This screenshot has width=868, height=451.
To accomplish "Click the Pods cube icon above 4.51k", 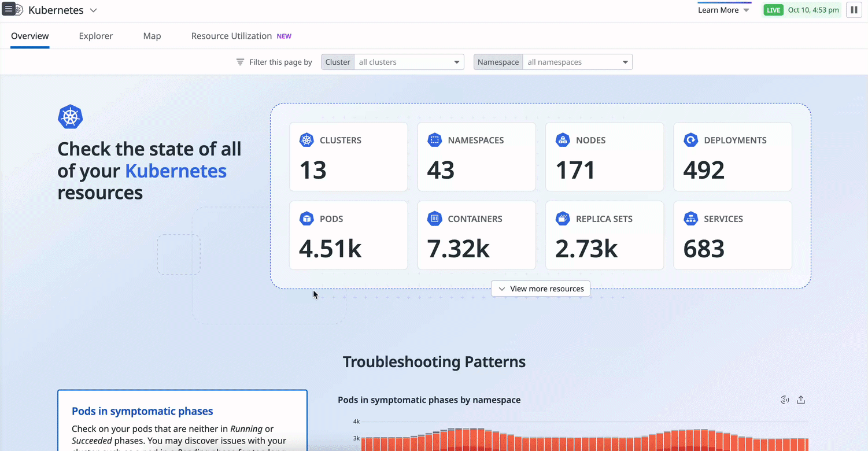I will [306, 218].
